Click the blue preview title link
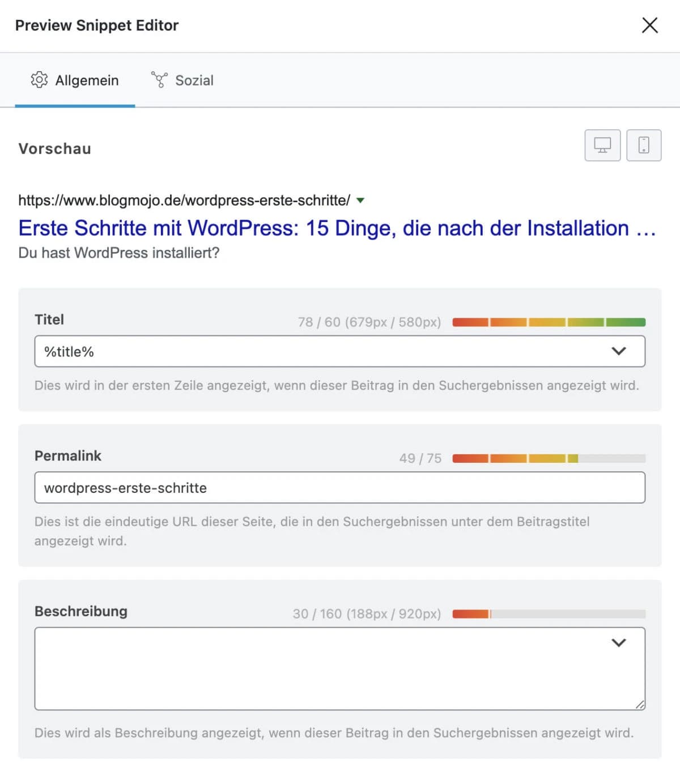680x784 pixels. pyautogui.click(x=337, y=228)
